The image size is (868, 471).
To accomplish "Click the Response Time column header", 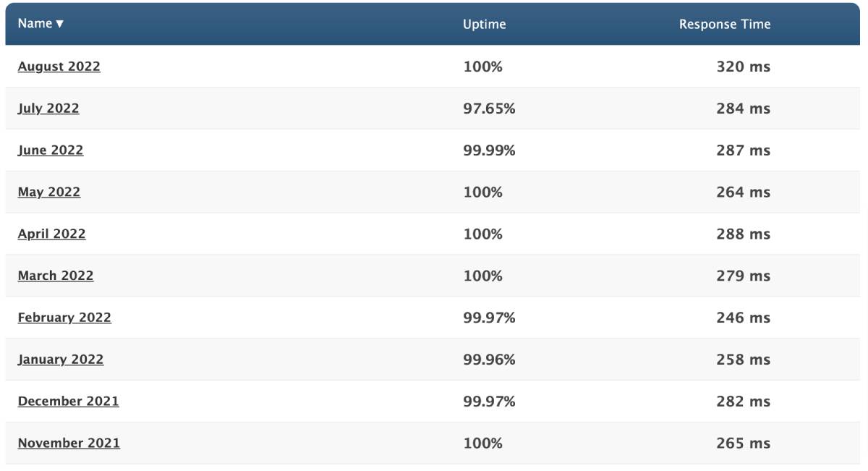I will pyautogui.click(x=724, y=25).
